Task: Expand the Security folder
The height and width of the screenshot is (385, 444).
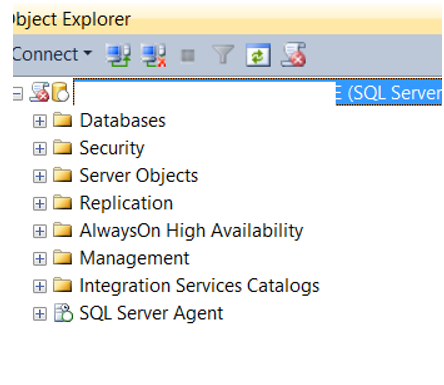Action: pyautogui.click(x=40, y=149)
